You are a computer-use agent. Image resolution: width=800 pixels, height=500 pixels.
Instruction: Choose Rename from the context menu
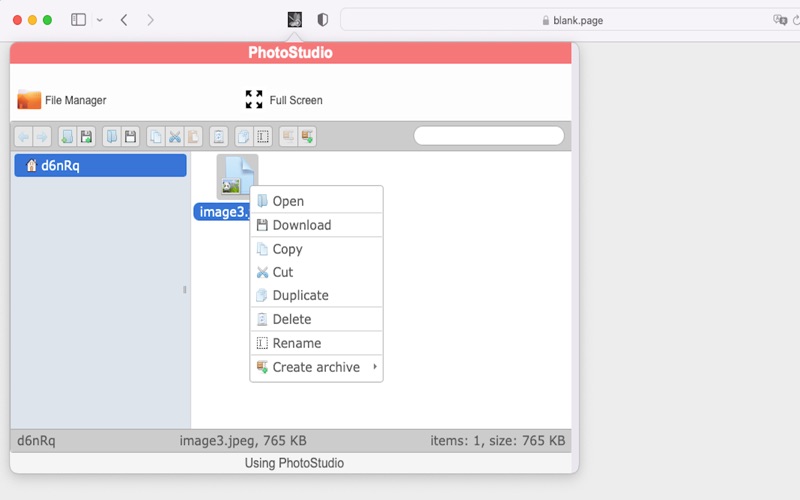click(316, 343)
